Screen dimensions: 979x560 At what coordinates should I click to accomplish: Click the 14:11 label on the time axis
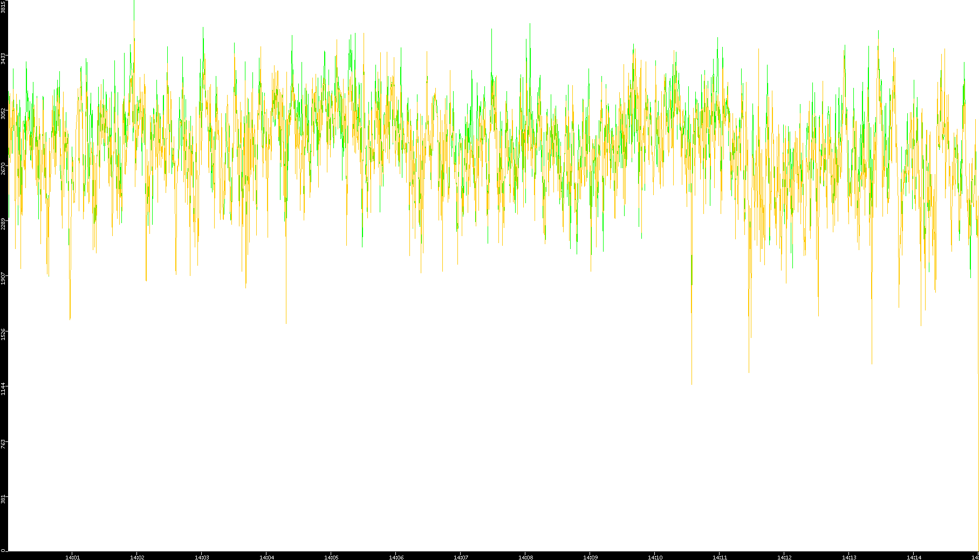click(x=720, y=557)
